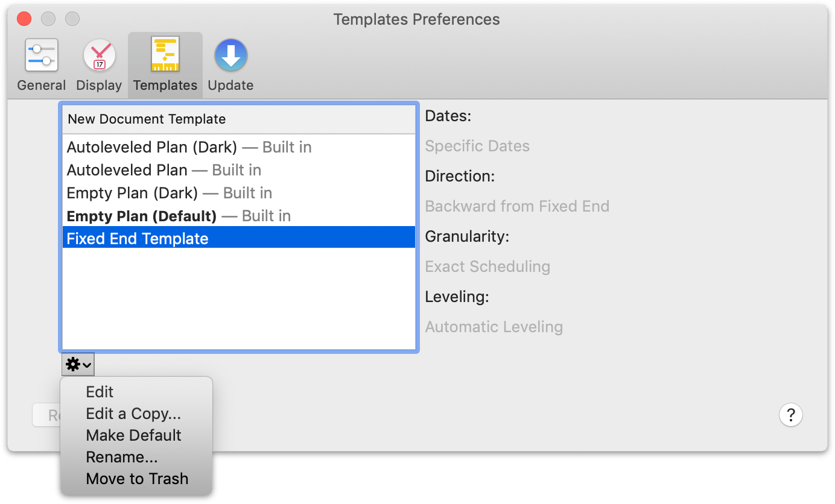This screenshot has width=835, height=504.
Task: Choose Edit a Copy... menu item
Action: click(x=136, y=414)
